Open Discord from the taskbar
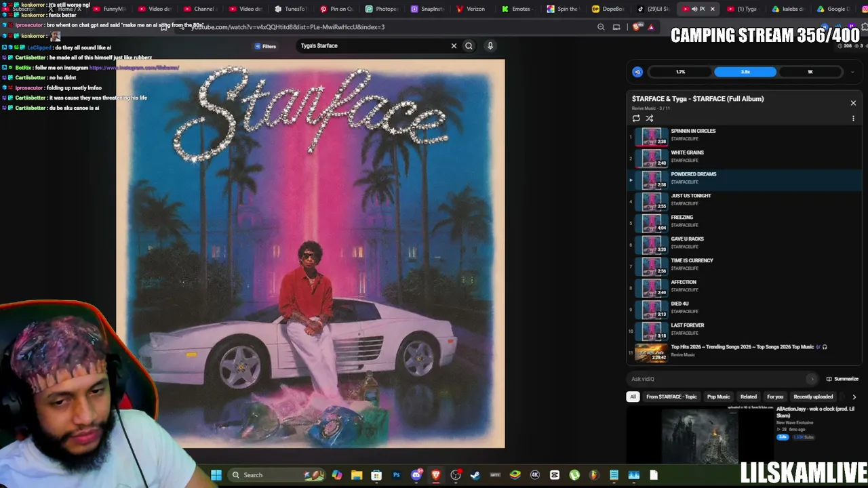 [x=416, y=475]
